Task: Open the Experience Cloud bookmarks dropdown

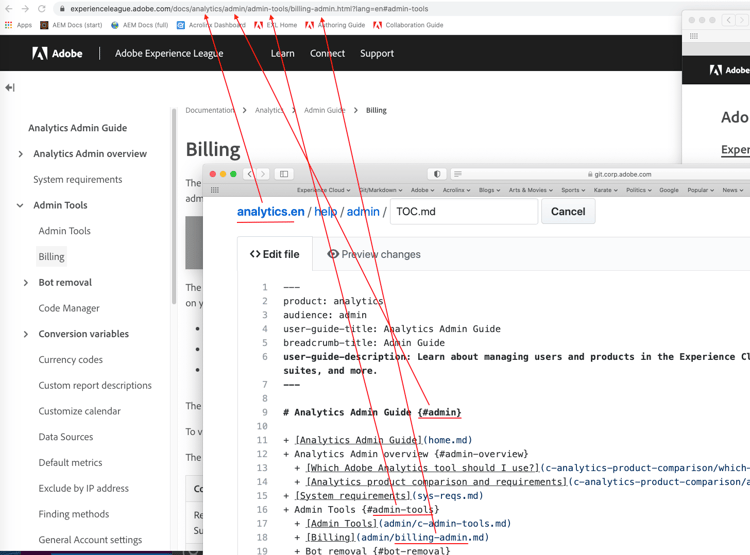Action: pos(323,190)
